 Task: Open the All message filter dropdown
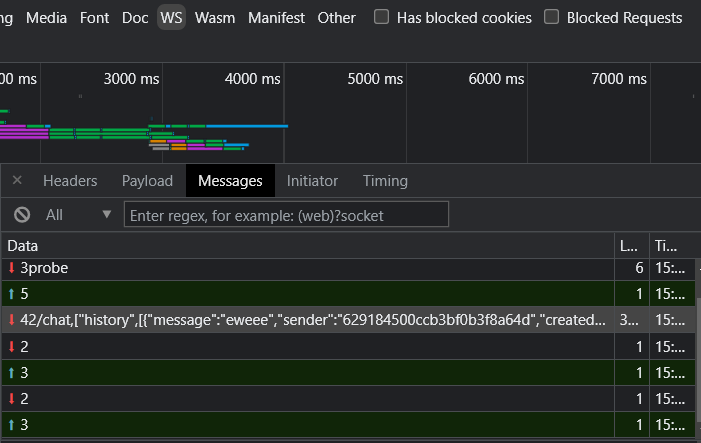[80, 215]
